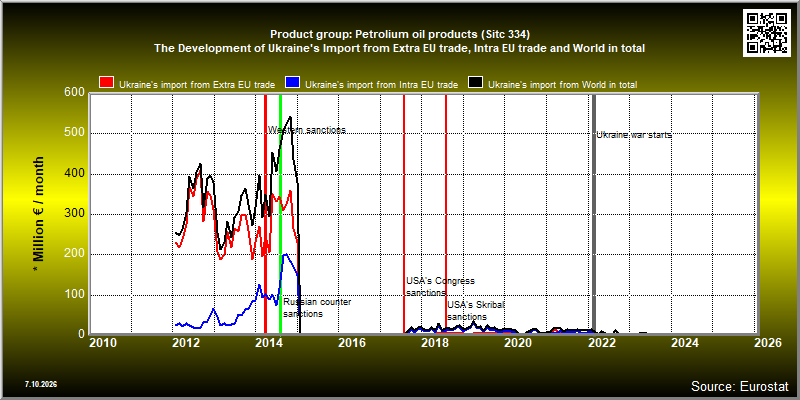Screen dimensions: 800x400
Task: Click the date stamp 7.10.2026
Action: (40, 384)
